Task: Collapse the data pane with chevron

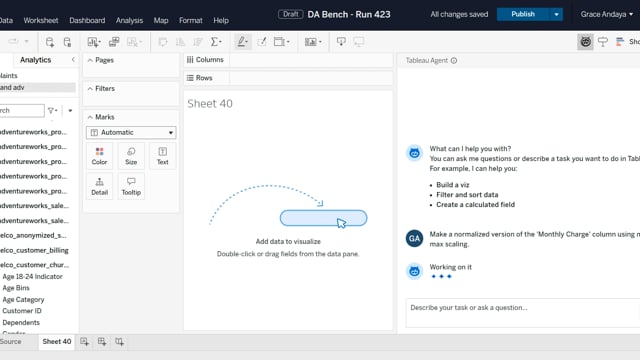Action: click(x=73, y=60)
